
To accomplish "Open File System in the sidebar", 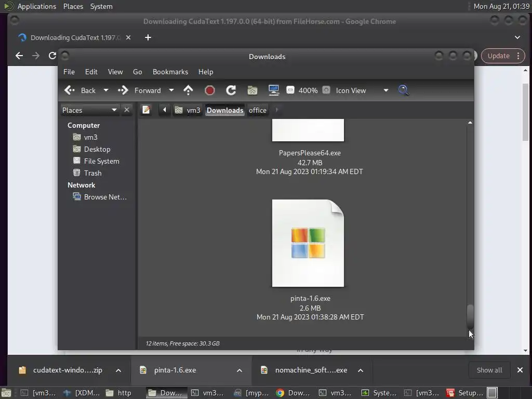I will click(101, 161).
